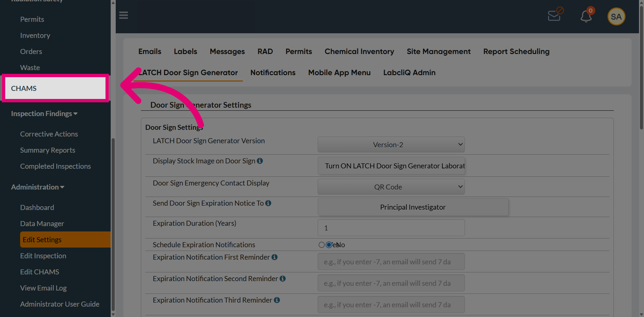Select the LATCH Door Sign Generator tab

click(x=188, y=72)
